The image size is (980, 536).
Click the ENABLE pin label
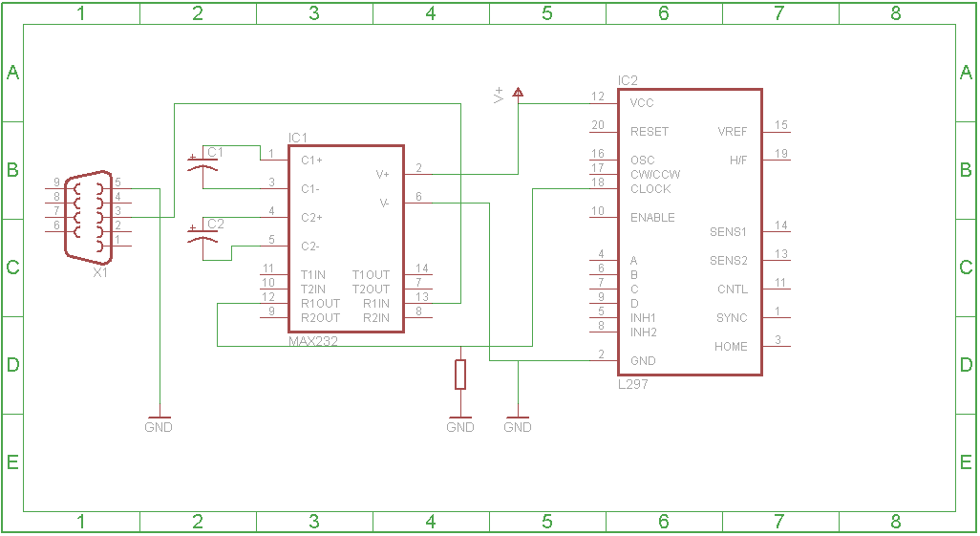(x=652, y=218)
